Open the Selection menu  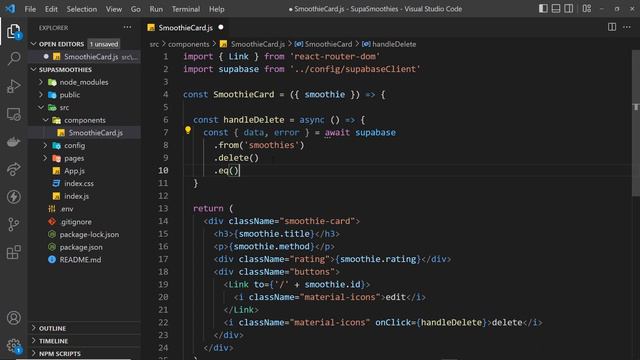tap(82, 9)
